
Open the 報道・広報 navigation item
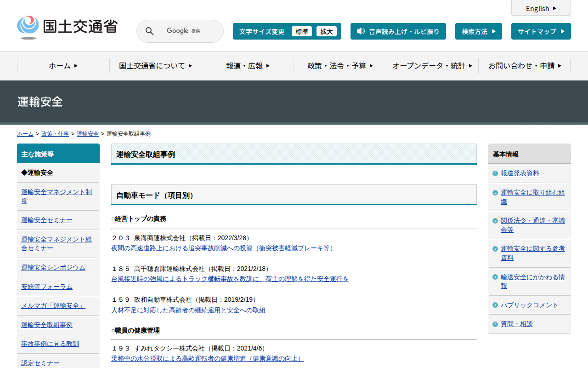point(248,66)
